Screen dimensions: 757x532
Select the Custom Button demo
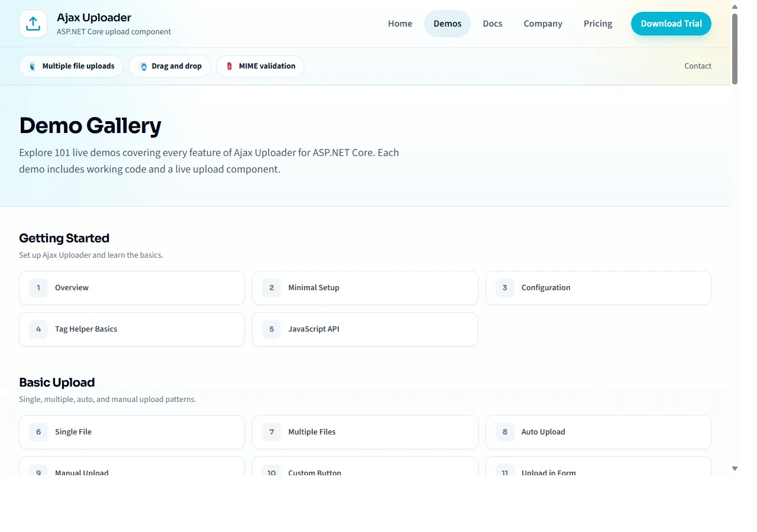[365, 466]
